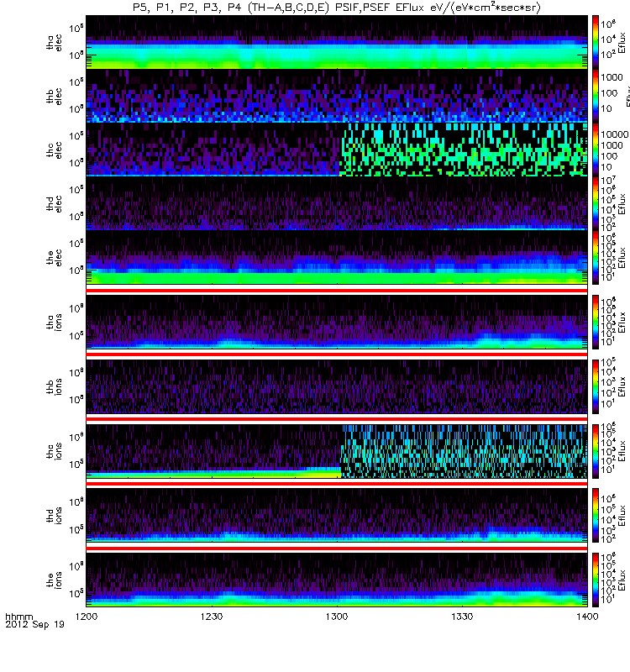Pick the color bar beside the ions panel
Screen dimensions: 630x672
(x=596, y=580)
